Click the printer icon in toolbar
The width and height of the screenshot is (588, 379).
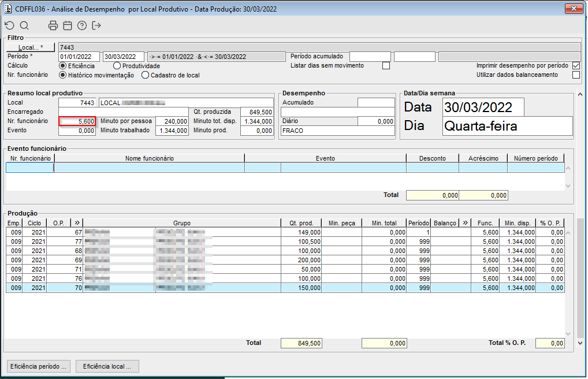coord(53,25)
